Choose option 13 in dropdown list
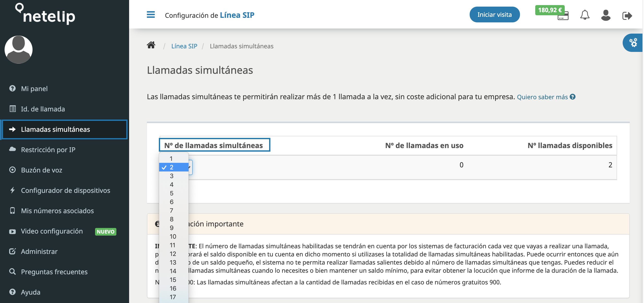 coord(174,262)
